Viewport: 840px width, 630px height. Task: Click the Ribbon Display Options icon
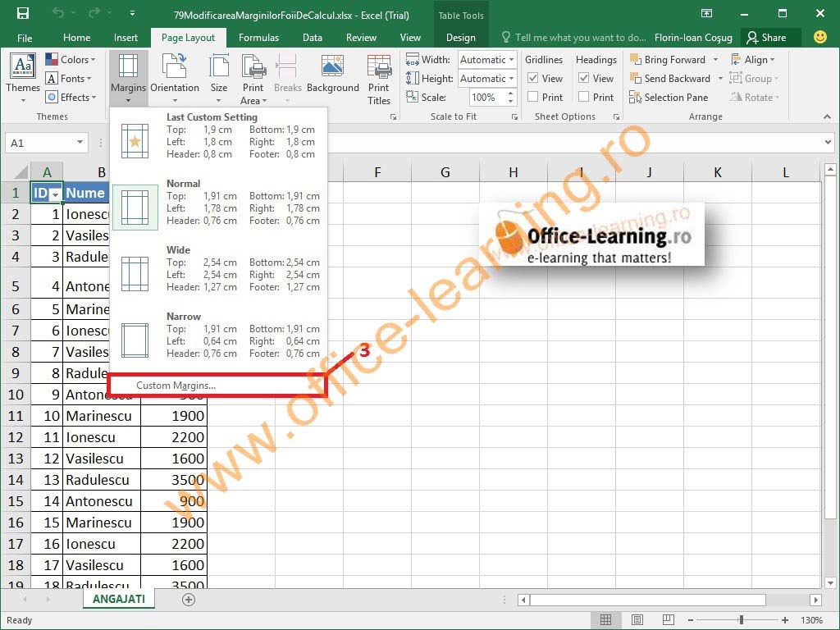706,14
